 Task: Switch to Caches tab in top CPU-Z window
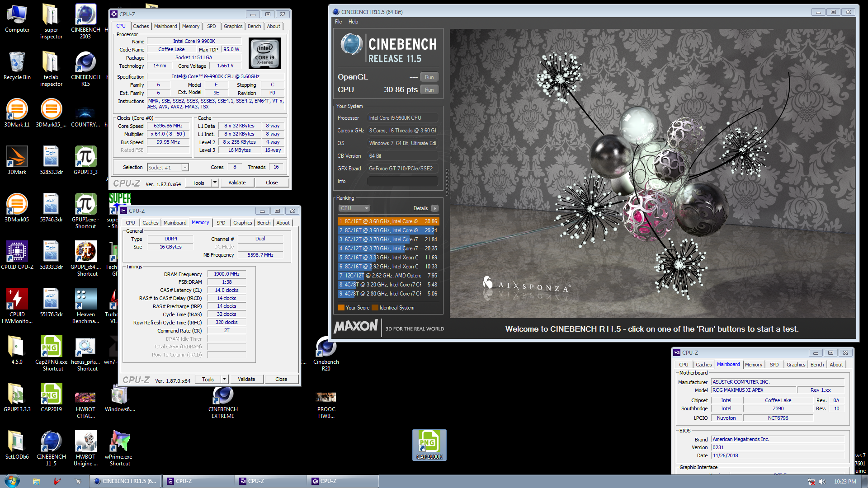[x=141, y=26]
